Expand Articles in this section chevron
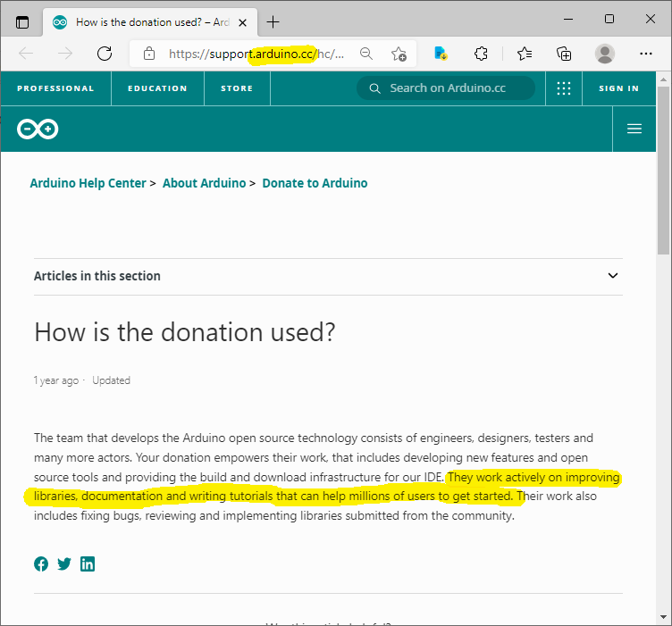 (x=613, y=275)
